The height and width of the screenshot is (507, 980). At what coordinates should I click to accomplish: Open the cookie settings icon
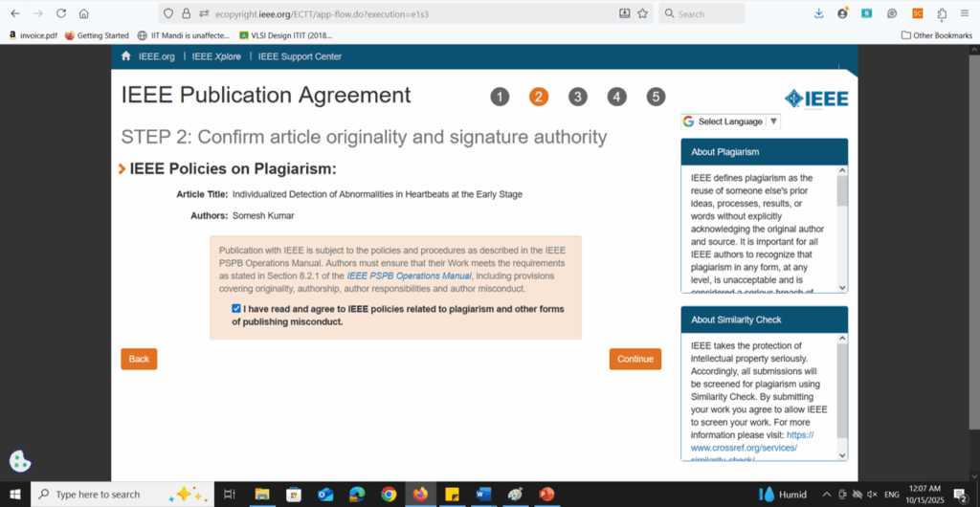20,461
